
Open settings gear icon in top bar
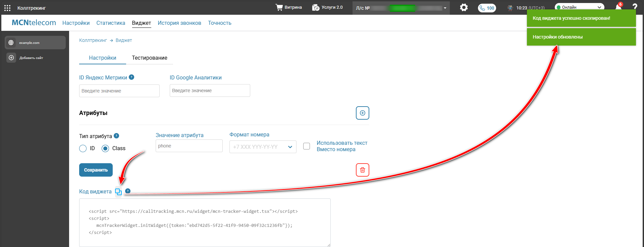[x=464, y=7]
